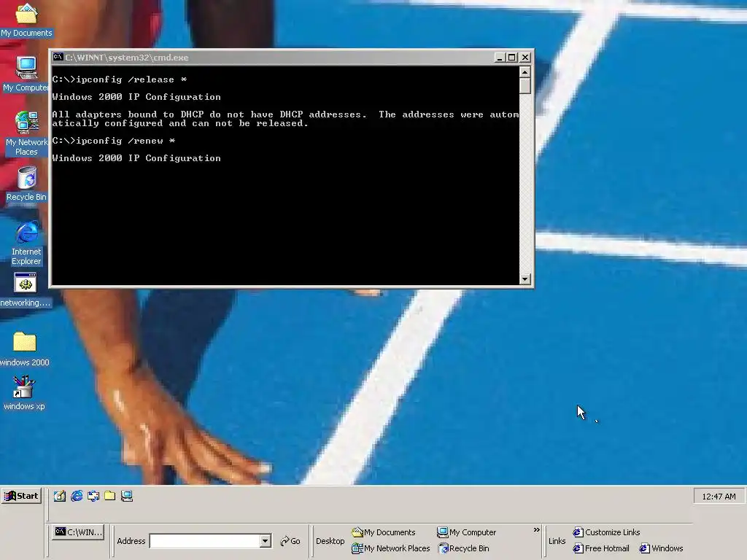This screenshot has width=747, height=560.
Task: Open the Address bar dropdown arrow
Action: [x=266, y=541]
